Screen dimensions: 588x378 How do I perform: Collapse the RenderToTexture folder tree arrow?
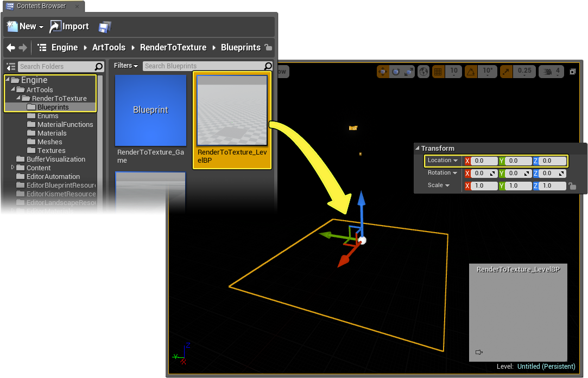(x=18, y=98)
